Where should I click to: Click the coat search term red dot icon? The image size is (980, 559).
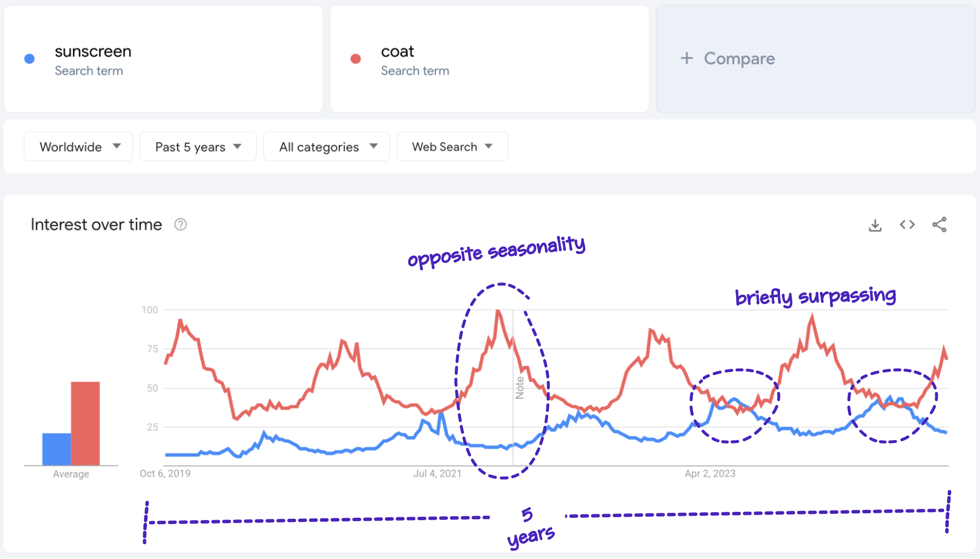click(x=356, y=59)
